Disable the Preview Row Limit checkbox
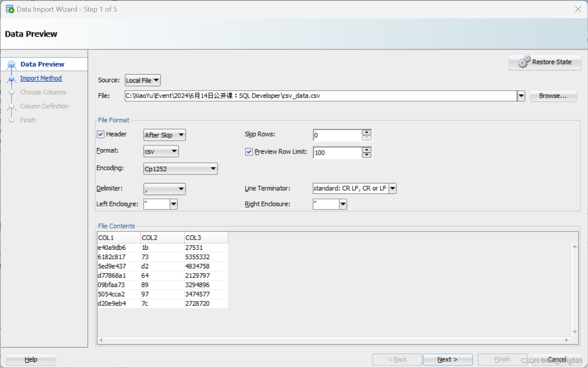The image size is (588, 368). point(248,152)
